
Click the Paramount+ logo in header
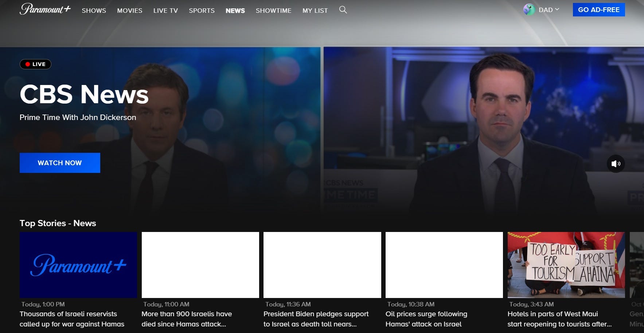[45, 9]
